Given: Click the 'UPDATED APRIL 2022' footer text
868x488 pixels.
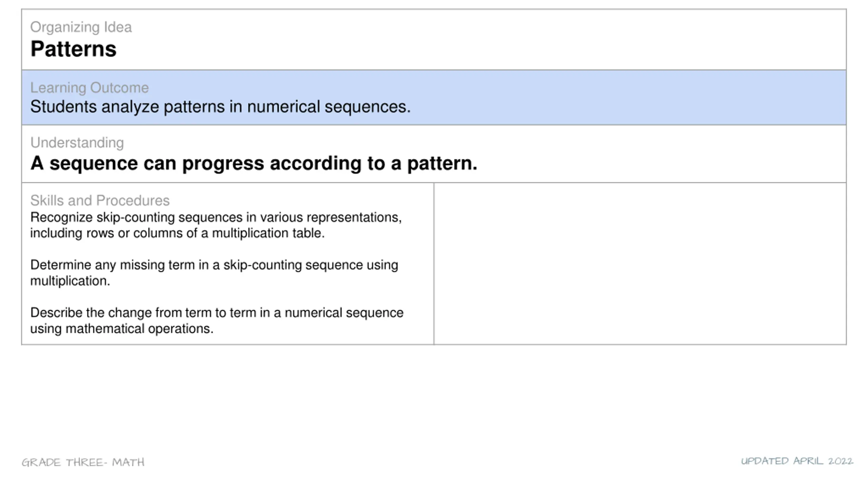Looking at the screenshot, I should tap(797, 461).
